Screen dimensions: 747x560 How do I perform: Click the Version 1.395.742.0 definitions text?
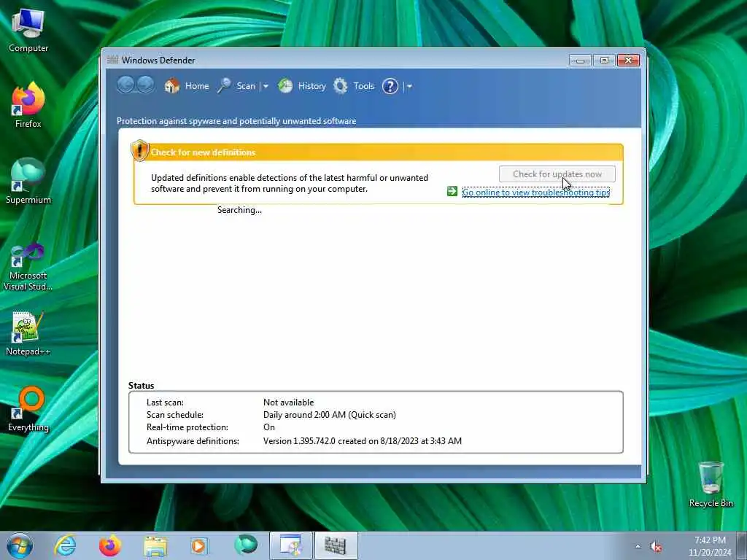click(x=362, y=441)
